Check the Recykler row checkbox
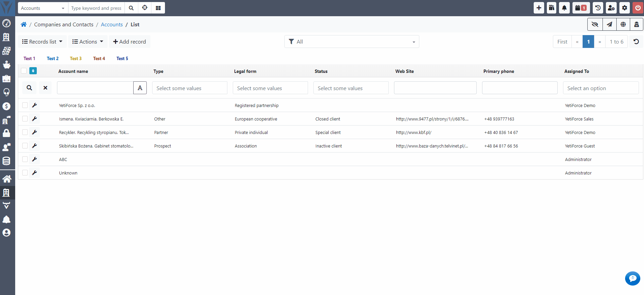This screenshot has height=295, width=644. (x=25, y=132)
